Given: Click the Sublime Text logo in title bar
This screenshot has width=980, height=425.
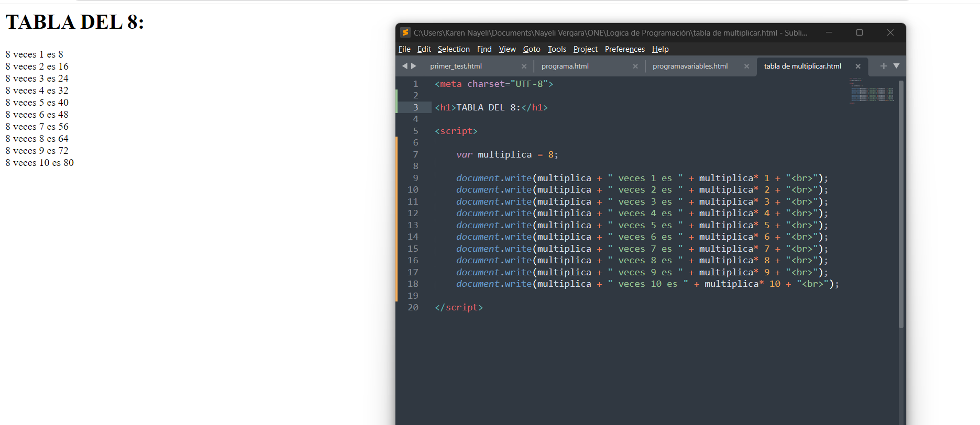Looking at the screenshot, I should (x=405, y=32).
